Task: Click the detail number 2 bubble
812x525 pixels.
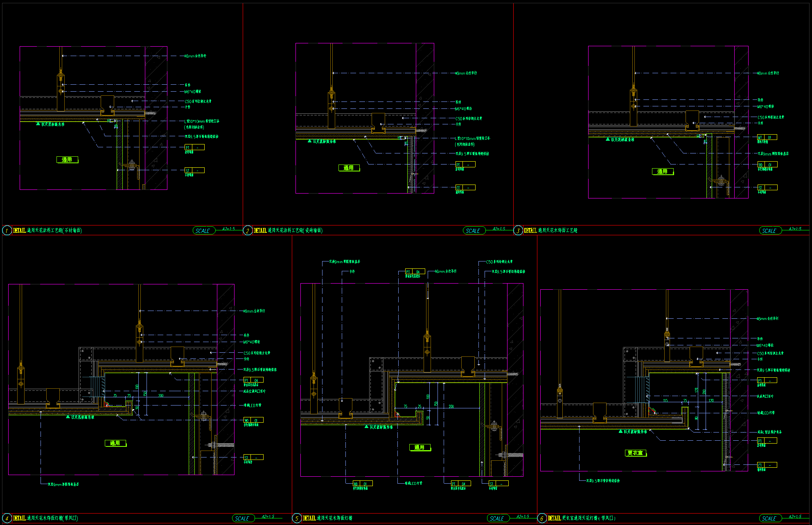Action: click(248, 230)
